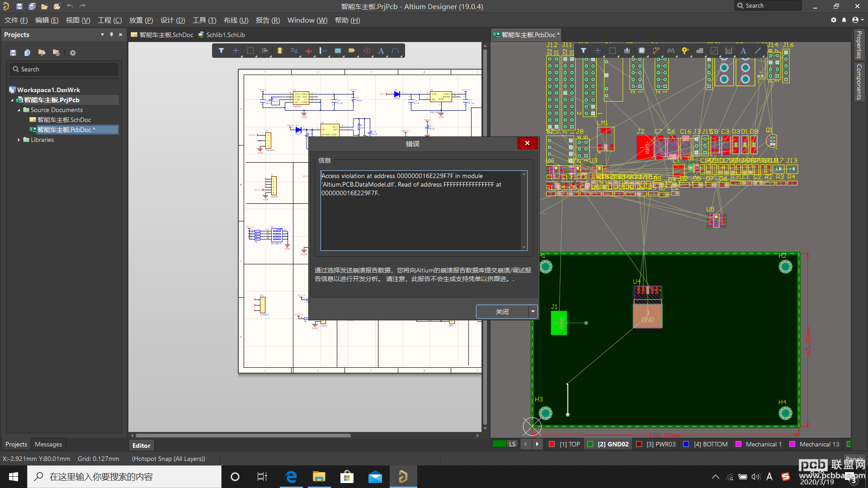Save the active project in Projects panel

13,53
